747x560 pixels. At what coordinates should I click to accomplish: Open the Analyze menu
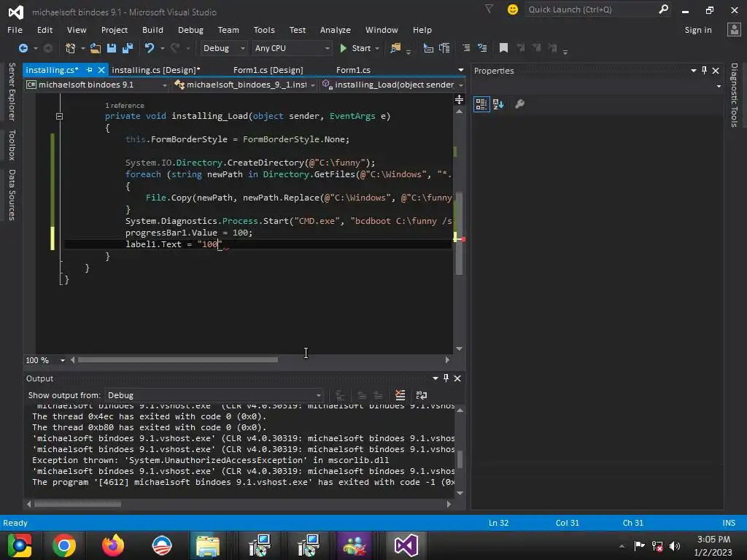(336, 29)
